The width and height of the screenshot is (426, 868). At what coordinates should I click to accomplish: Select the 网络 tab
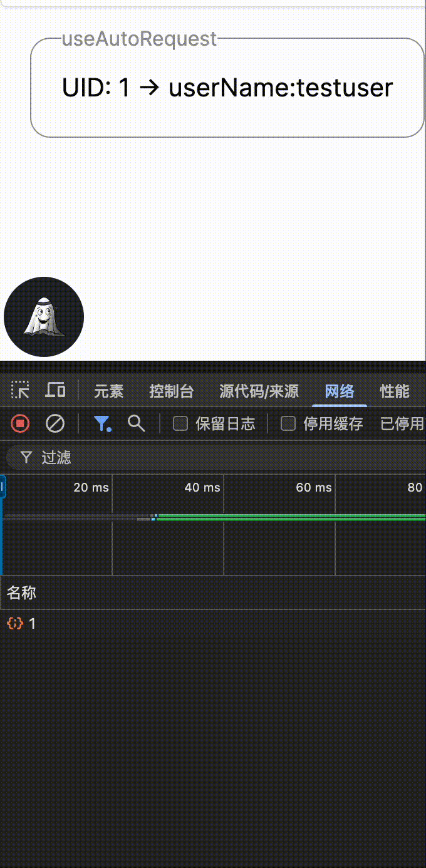point(340,391)
